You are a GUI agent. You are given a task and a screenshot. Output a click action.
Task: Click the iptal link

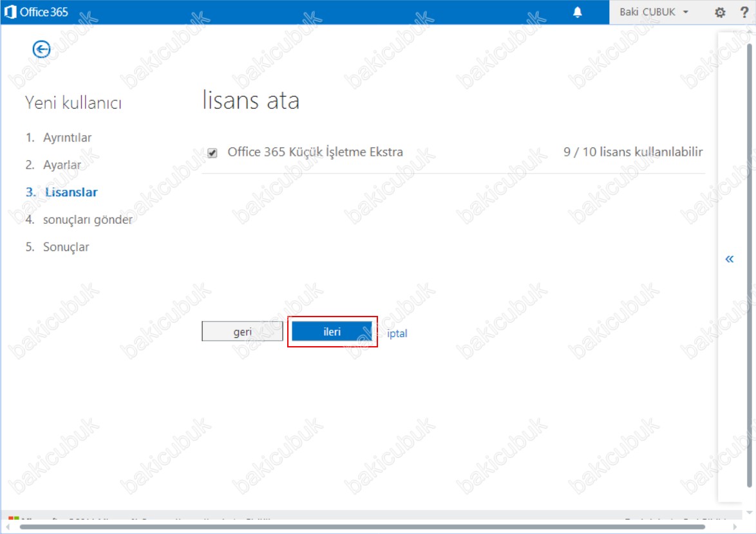point(397,333)
